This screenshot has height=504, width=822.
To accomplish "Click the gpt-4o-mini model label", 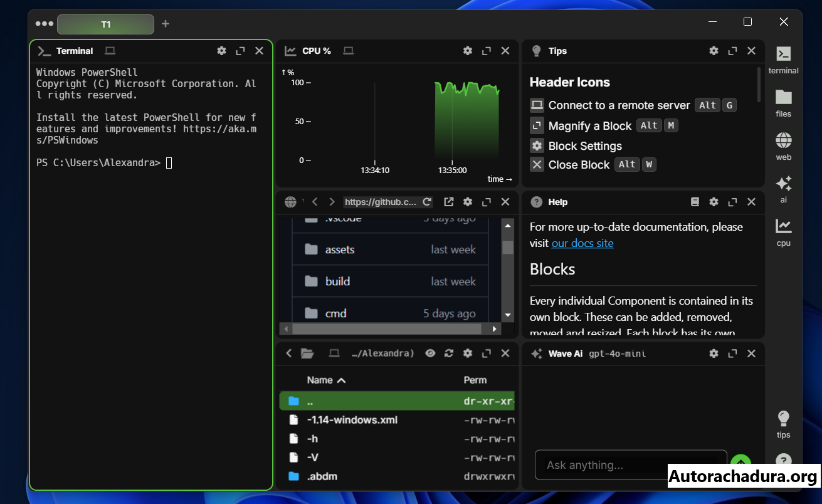I will click(617, 354).
